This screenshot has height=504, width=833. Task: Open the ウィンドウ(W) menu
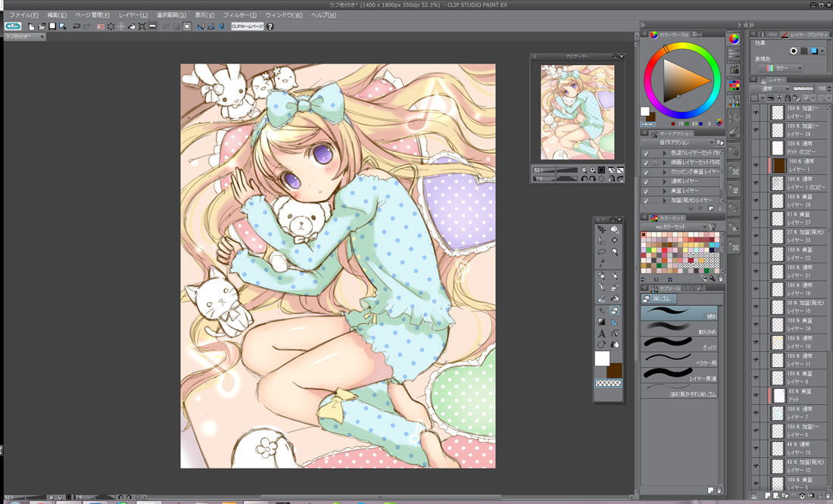(284, 15)
